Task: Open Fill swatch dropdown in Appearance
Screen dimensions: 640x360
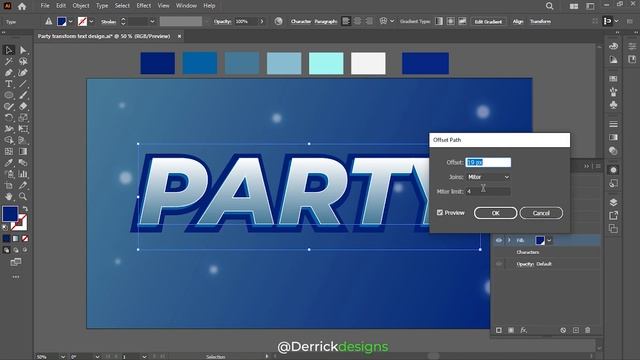Action: pyautogui.click(x=549, y=240)
